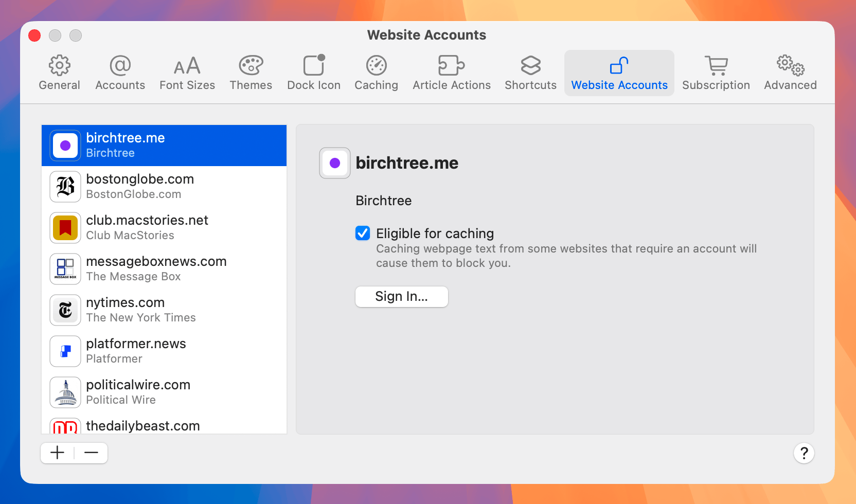
Task: Click the large birchtree.me icon in detail pane
Action: [x=335, y=163]
